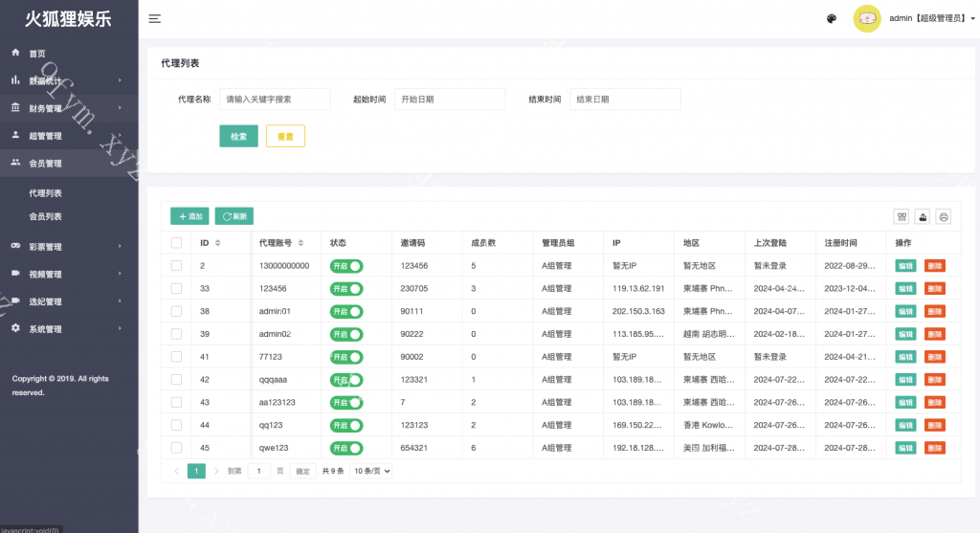Click the 检索 search button

[238, 136]
